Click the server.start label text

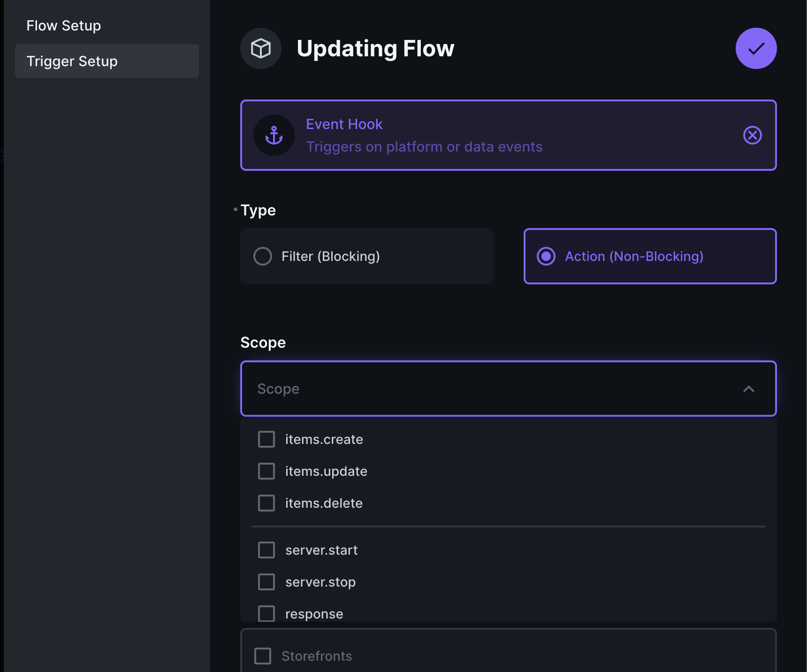(321, 550)
